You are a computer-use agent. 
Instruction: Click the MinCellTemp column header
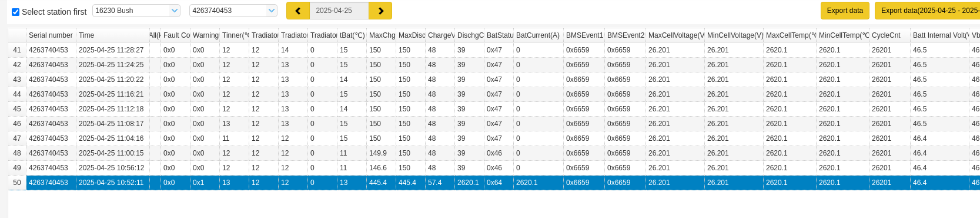click(843, 35)
